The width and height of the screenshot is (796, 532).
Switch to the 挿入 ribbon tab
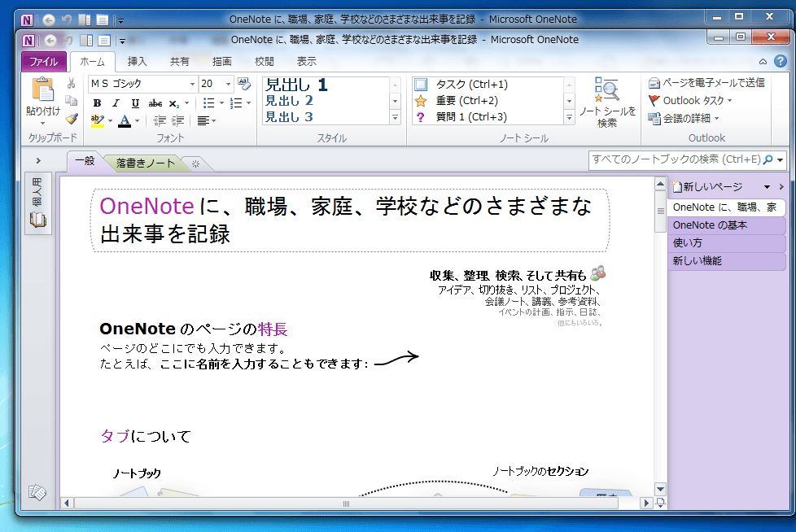137,61
